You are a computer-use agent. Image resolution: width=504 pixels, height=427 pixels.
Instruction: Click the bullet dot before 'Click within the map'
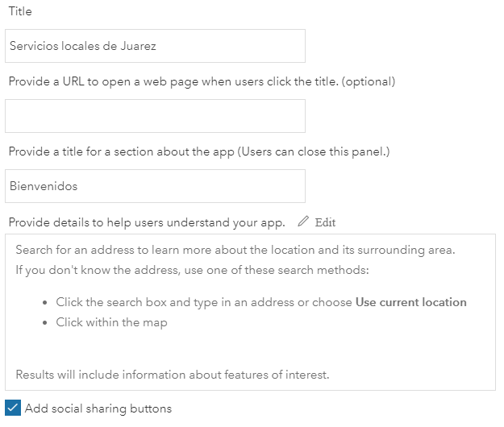click(x=44, y=323)
